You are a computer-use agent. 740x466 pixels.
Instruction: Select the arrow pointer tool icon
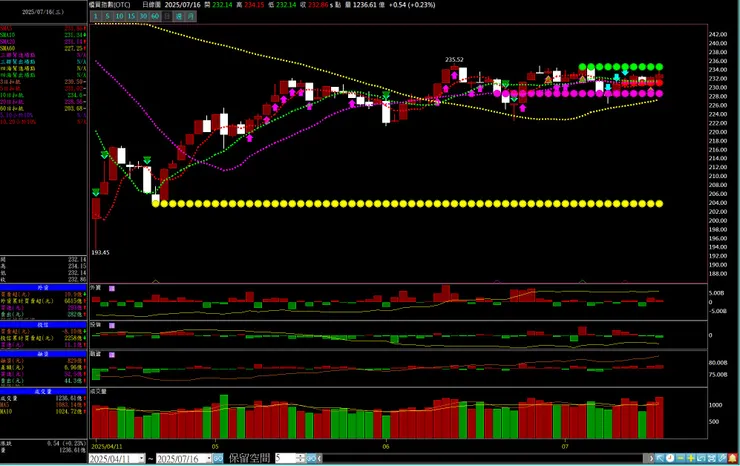coord(660,458)
